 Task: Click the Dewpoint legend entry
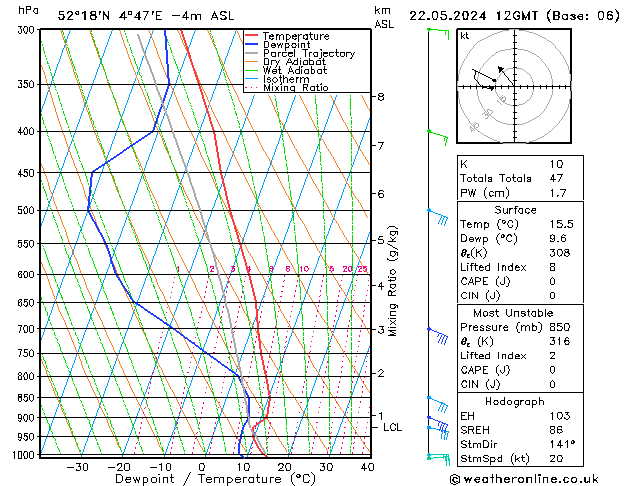click(x=278, y=45)
